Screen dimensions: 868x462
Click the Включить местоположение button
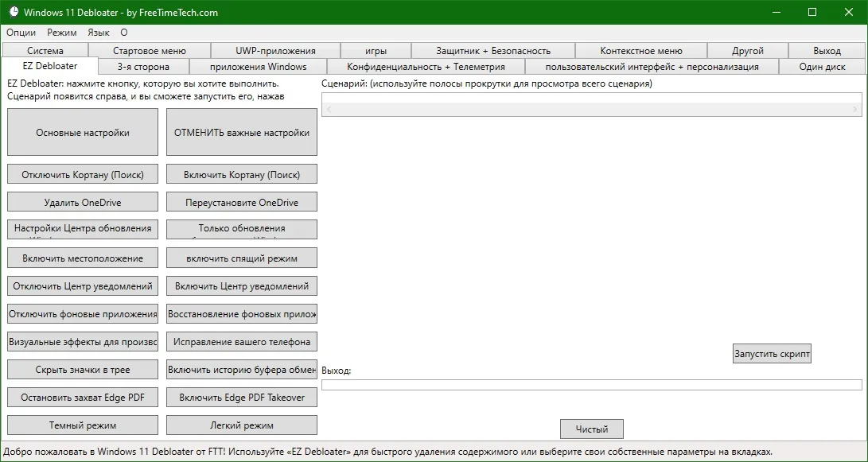point(83,258)
